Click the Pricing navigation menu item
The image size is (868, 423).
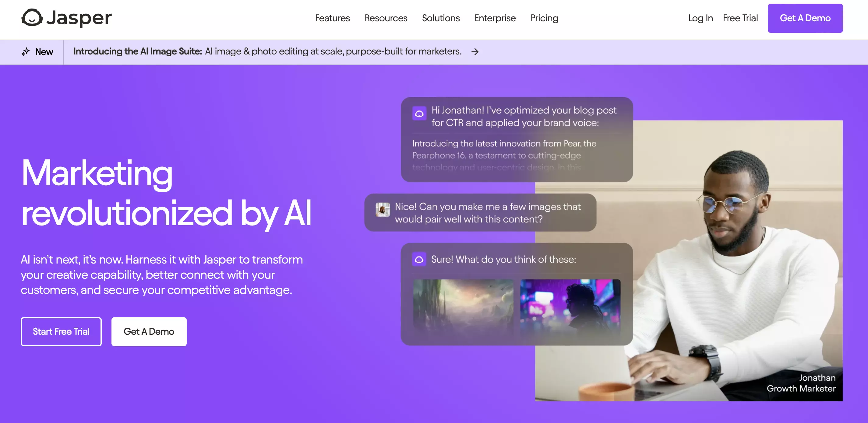(x=544, y=18)
